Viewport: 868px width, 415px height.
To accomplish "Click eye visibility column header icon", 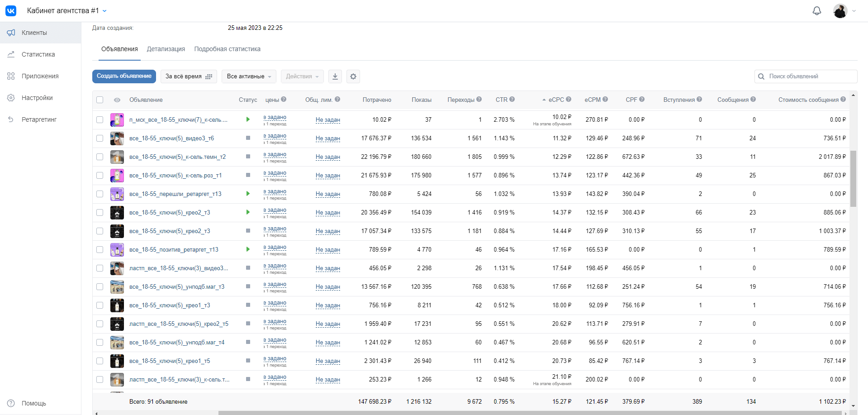I will (x=117, y=100).
